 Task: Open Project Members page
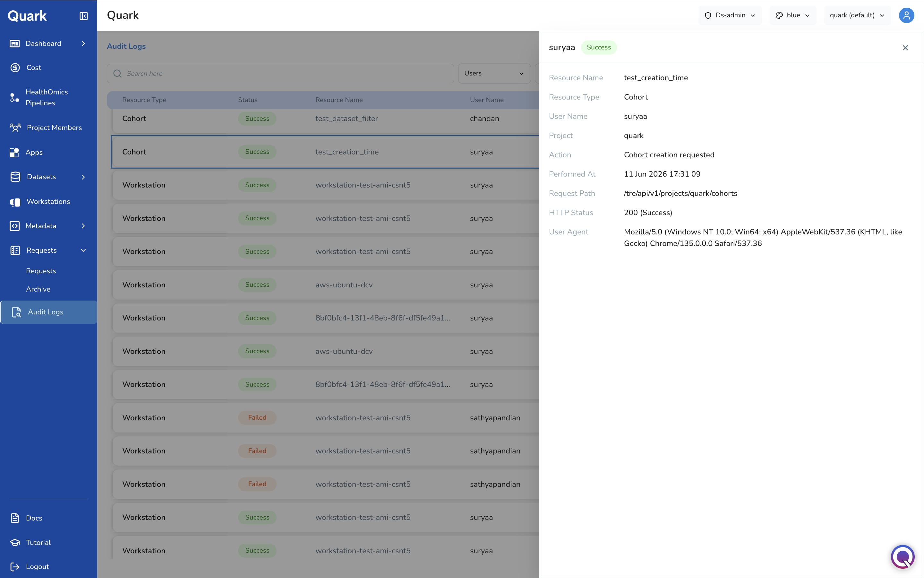pos(54,128)
